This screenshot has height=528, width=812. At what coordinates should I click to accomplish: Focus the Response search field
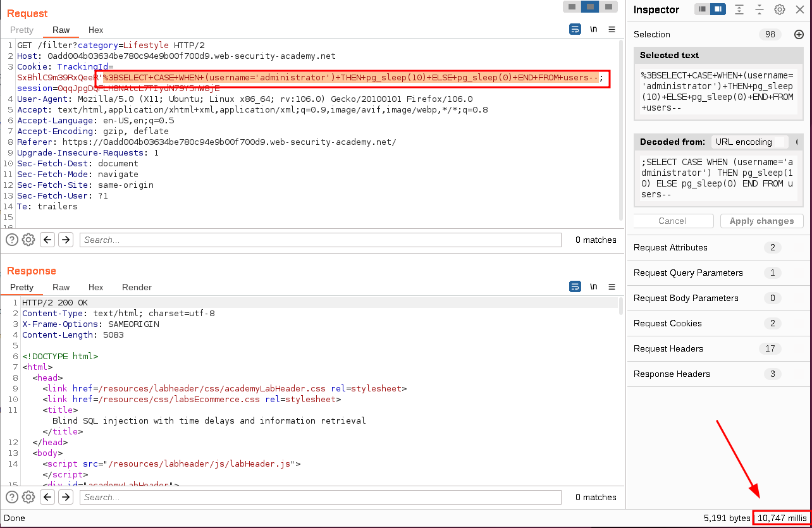321,497
